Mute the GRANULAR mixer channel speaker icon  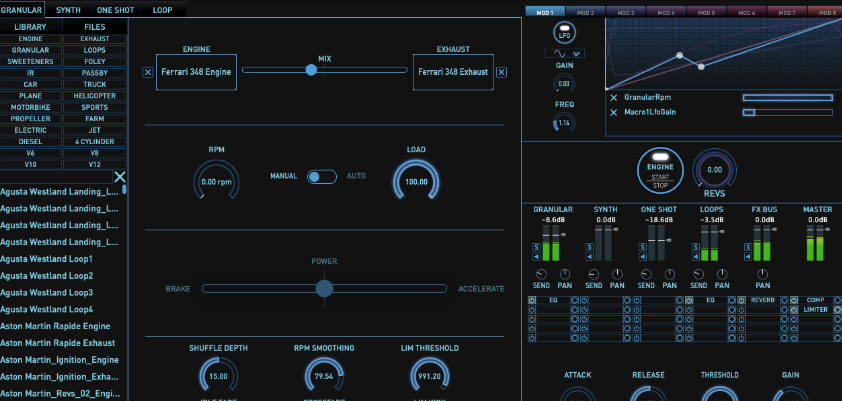(x=536, y=257)
